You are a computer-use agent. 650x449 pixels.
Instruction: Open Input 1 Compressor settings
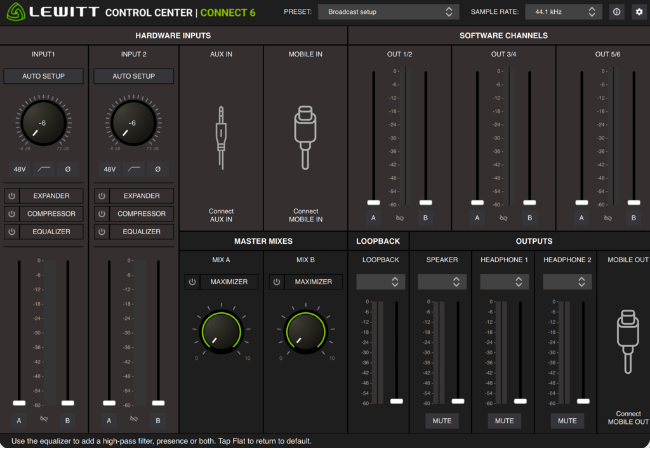(51, 214)
